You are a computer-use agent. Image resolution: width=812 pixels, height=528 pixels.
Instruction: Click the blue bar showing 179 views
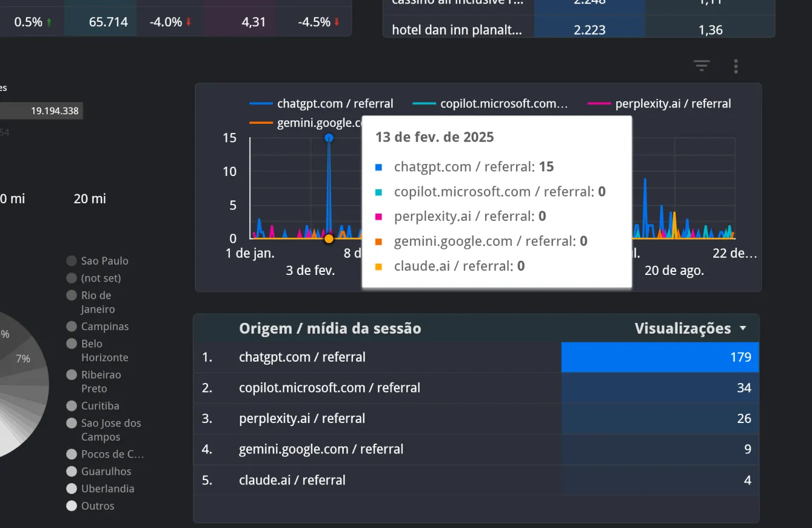660,357
